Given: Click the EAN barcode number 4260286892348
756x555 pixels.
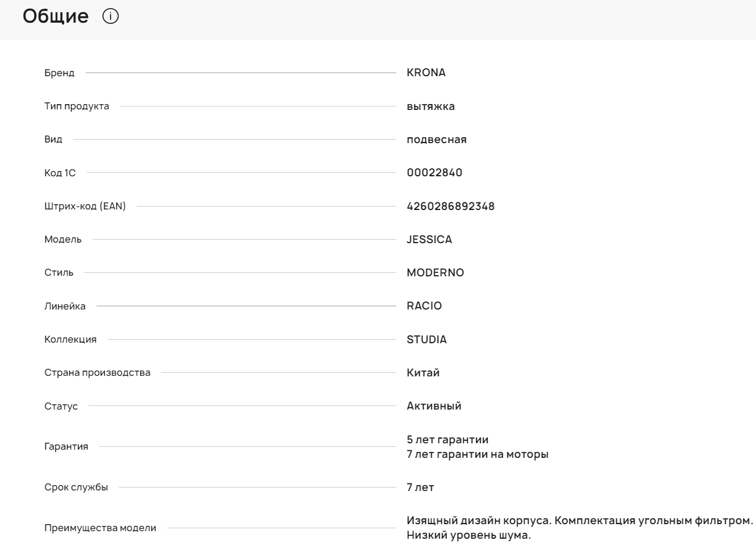Looking at the screenshot, I should [x=450, y=207].
